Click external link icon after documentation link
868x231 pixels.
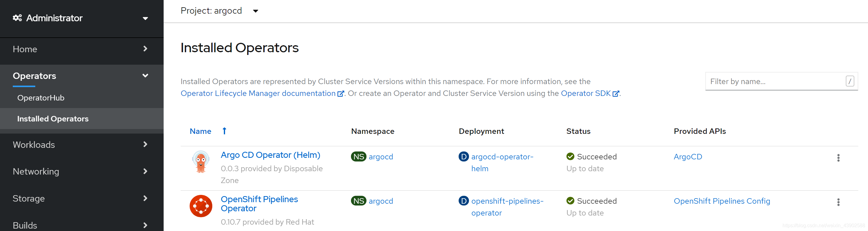341,94
